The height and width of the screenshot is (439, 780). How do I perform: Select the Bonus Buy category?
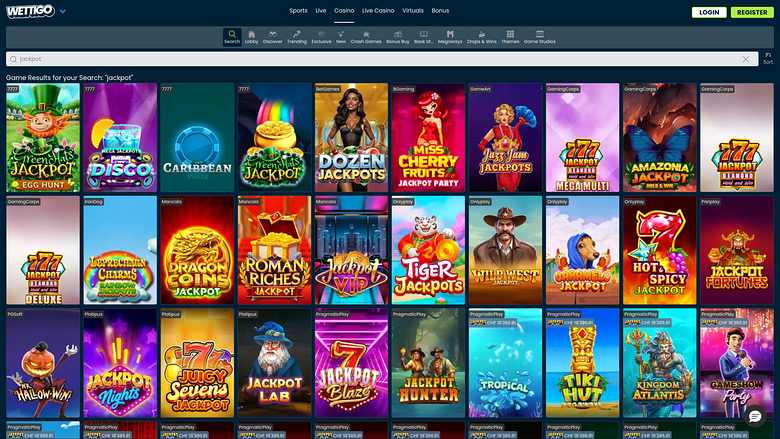tap(398, 37)
